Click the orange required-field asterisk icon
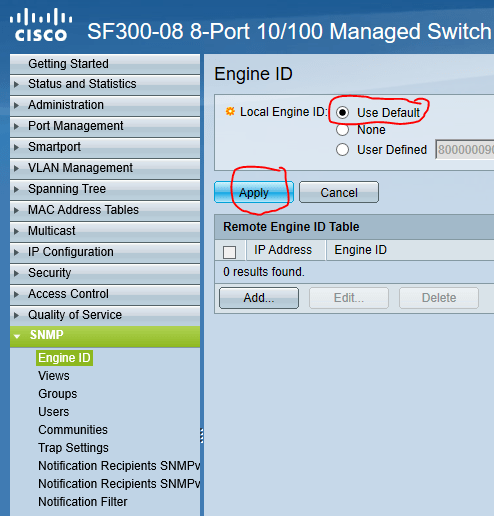The width and height of the screenshot is (494, 516). [230, 111]
